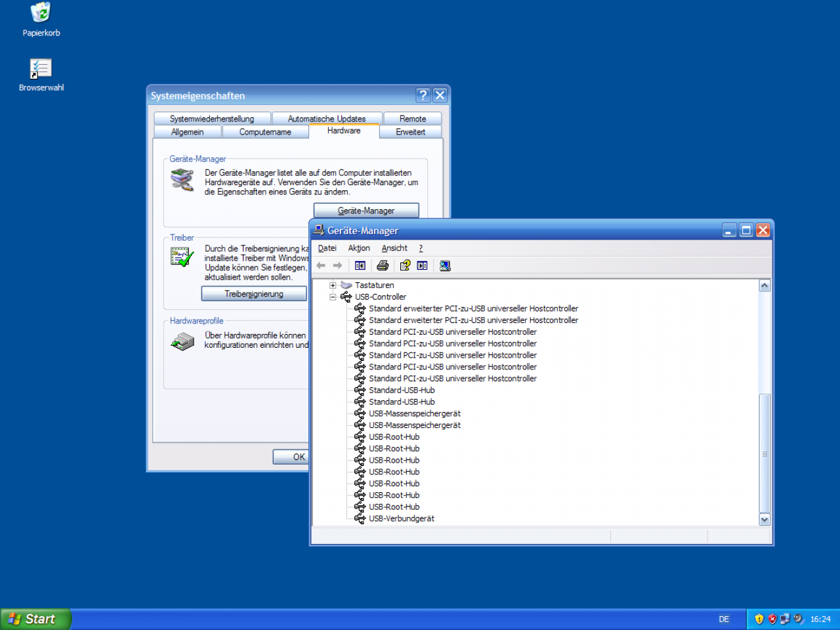Viewport: 840px width, 630px height.
Task: Toggle the action pane toolbar icon
Action: pos(422,266)
